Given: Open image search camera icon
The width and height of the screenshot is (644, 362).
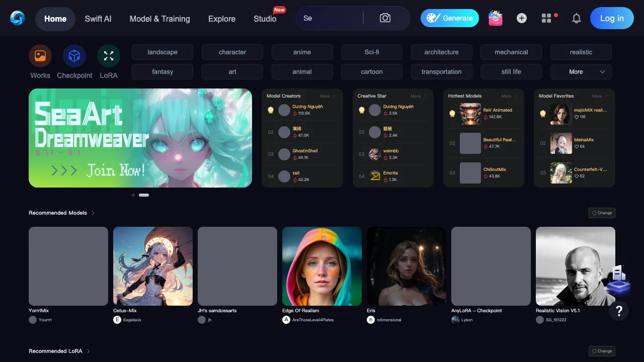Looking at the screenshot, I should pos(385,18).
